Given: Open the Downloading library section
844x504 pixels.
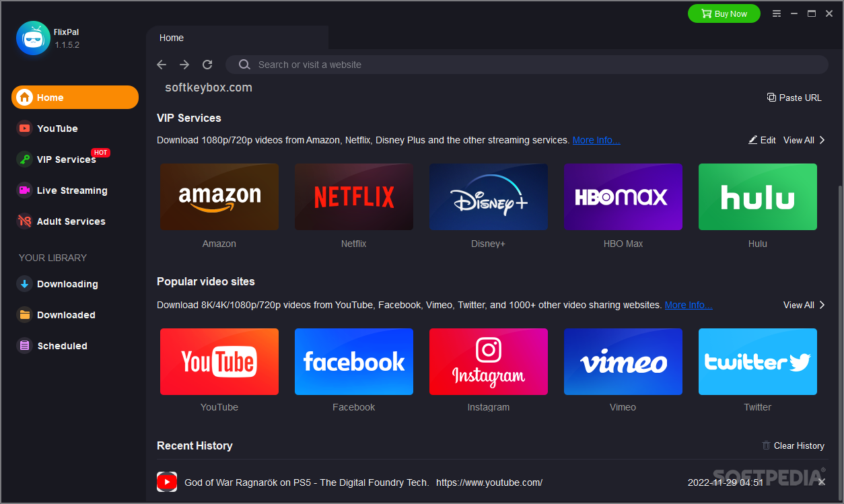Looking at the screenshot, I should coord(67,284).
